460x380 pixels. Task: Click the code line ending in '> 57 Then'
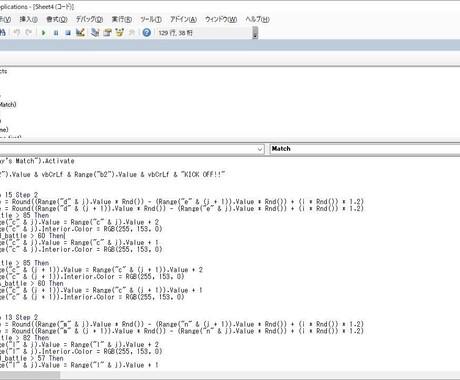[32, 358]
